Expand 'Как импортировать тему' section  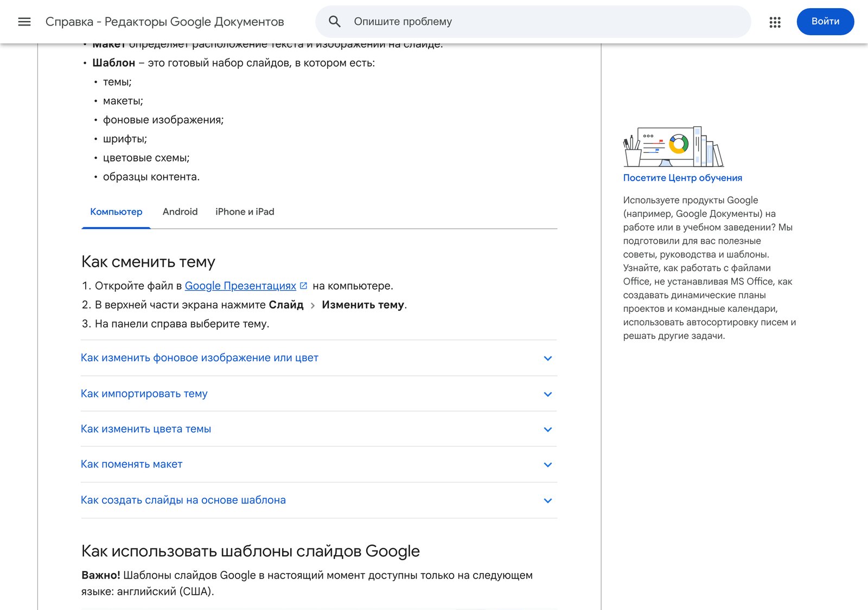click(x=318, y=394)
